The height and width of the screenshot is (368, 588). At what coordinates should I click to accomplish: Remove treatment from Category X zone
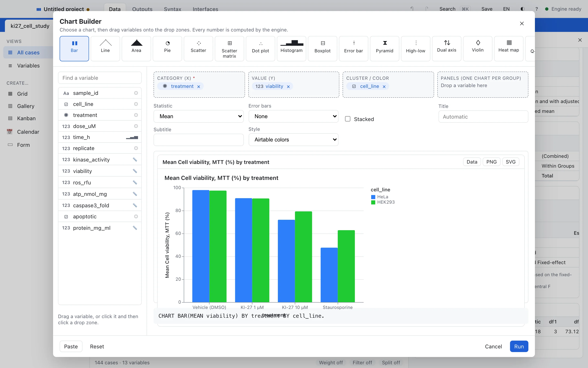(198, 87)
